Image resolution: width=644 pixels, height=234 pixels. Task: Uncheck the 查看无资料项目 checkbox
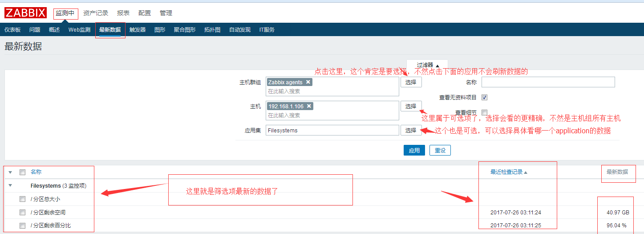[484, 97]
